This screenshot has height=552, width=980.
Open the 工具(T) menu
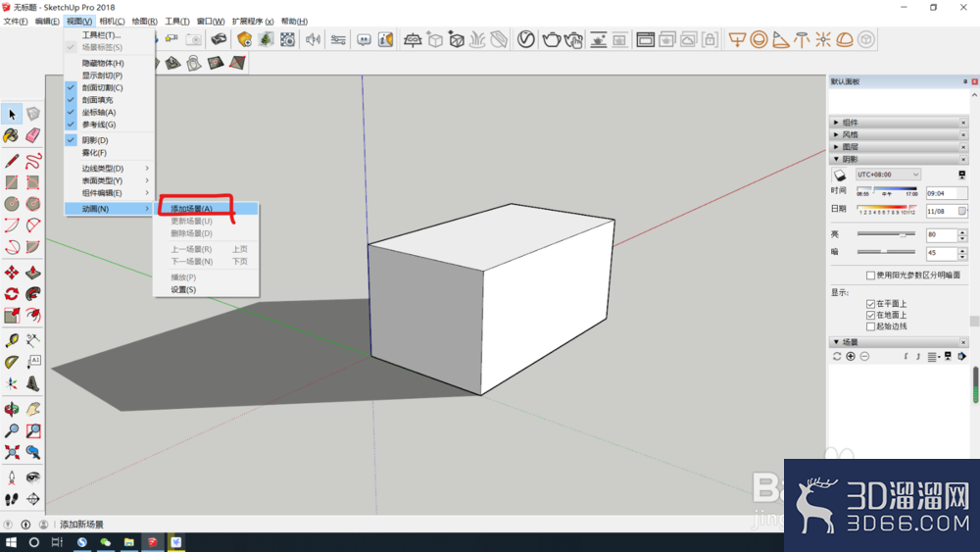pyautogui.click(x=176, y=22)
